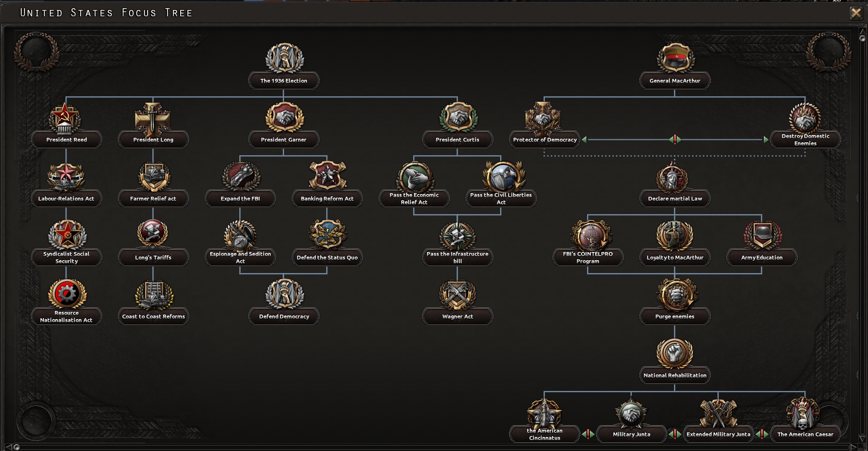Click the Defend Democracy label button
This screenshot has width=868, height=451.
[x=284, y=316]
